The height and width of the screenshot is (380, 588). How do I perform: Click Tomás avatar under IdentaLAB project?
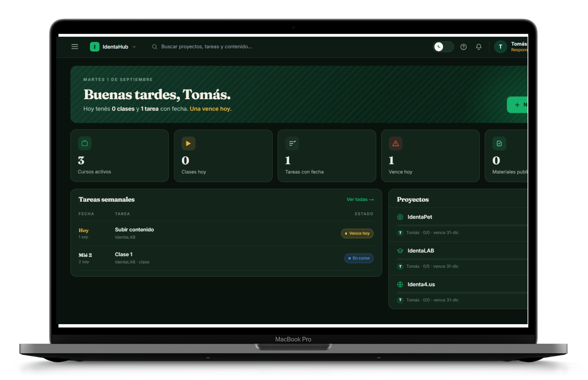coord(400,266)
